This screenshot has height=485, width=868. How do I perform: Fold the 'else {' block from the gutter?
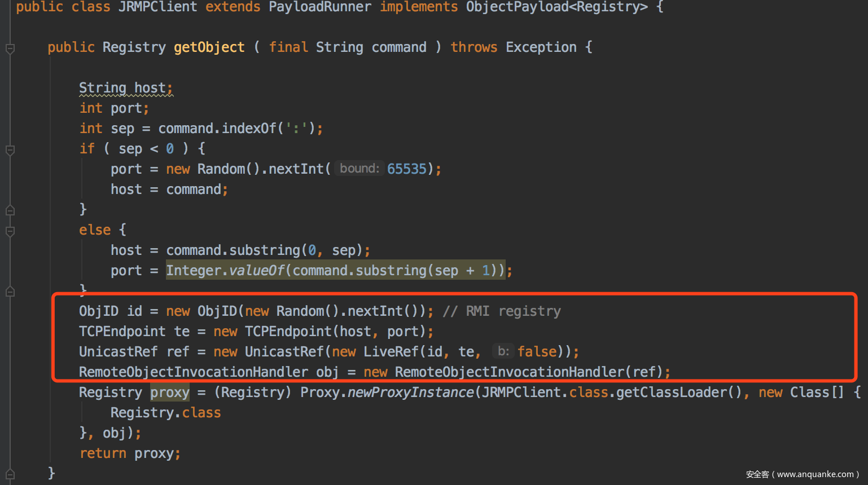10,231
